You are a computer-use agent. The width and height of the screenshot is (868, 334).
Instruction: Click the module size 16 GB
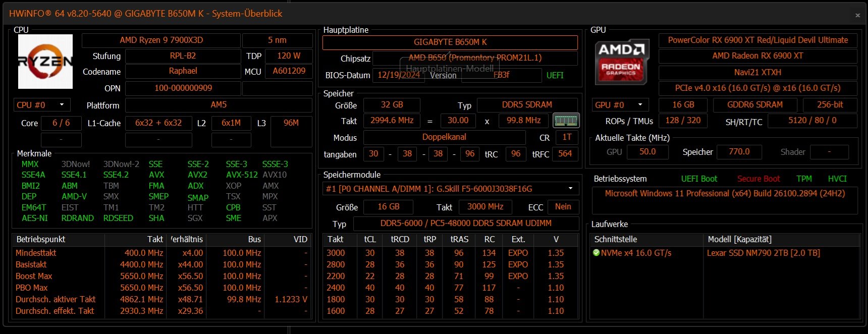[389, 207]
